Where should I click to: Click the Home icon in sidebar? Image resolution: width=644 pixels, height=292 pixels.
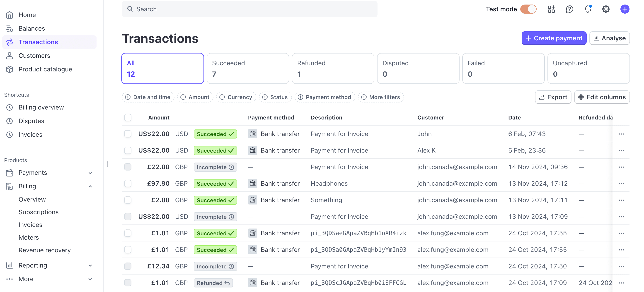pos(10,15)
